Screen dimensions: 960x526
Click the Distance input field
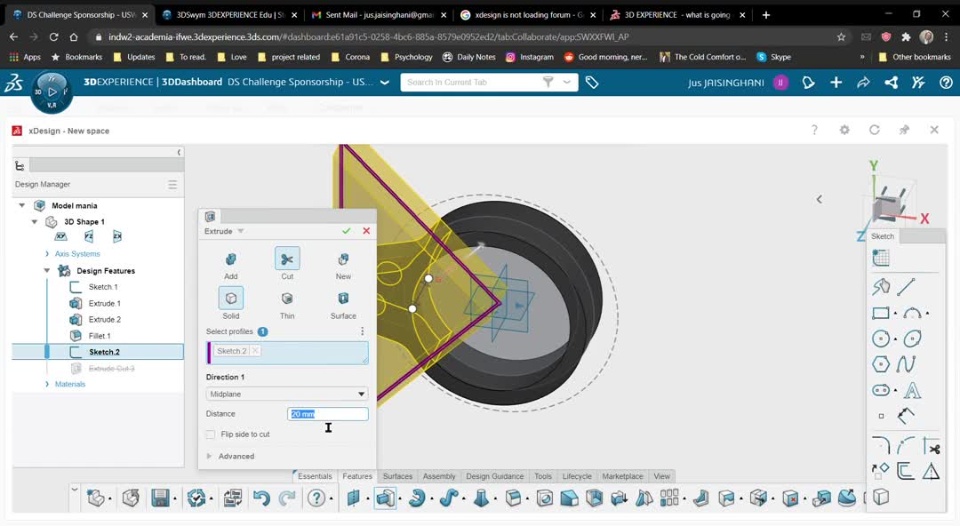(328, 414)
